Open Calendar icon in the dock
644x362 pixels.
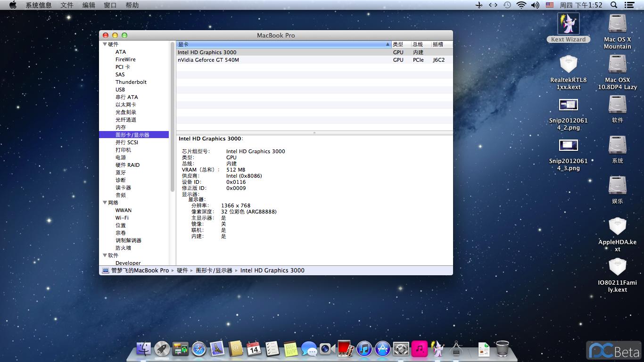pyautogui.click(x=254, y=349)
